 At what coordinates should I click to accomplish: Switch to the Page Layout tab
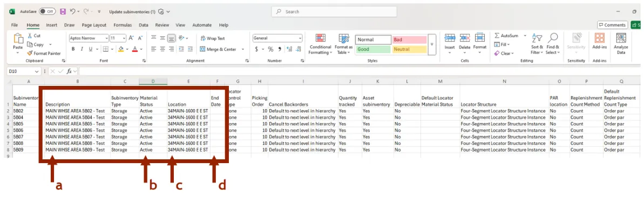94,25
